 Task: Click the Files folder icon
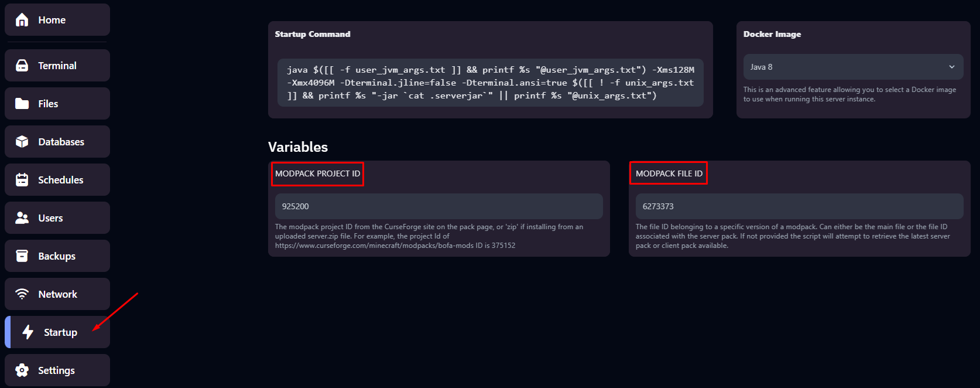pyautogui.click(x=22, y=104)
